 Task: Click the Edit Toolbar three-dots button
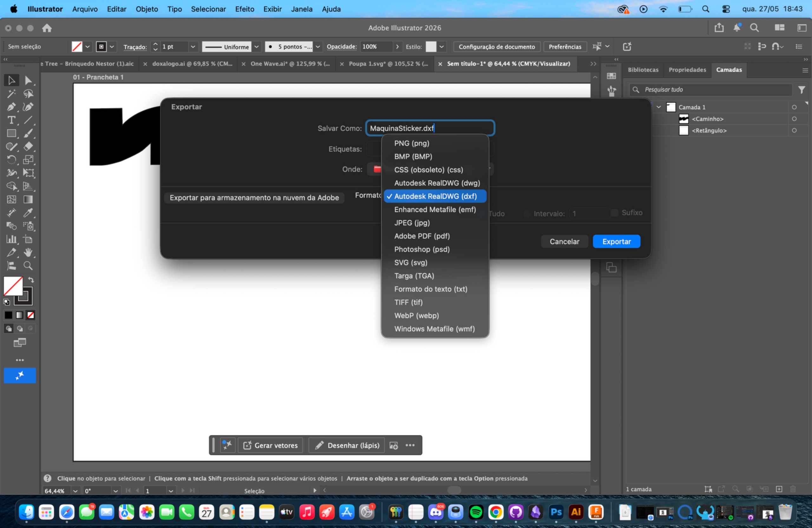click(20, 360)
